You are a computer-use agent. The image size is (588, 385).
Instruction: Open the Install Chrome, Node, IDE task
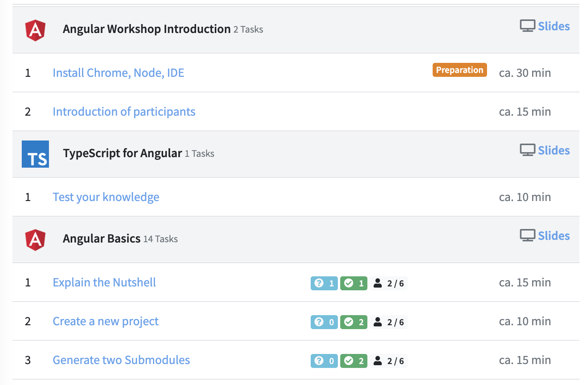(x=118, y=73)
